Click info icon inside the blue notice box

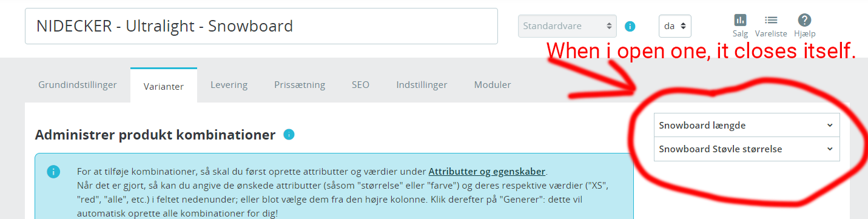pyautogui.click(x=53, y=172)
